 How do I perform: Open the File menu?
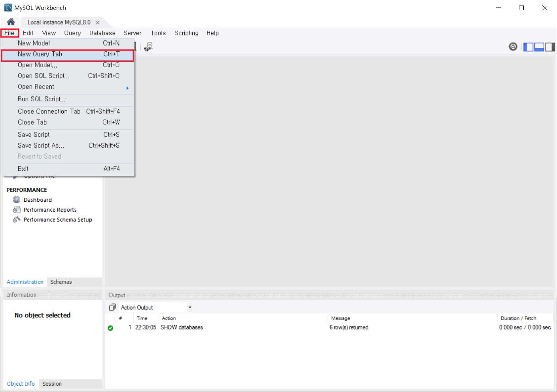pyautogui.click(x=9, y=33)
